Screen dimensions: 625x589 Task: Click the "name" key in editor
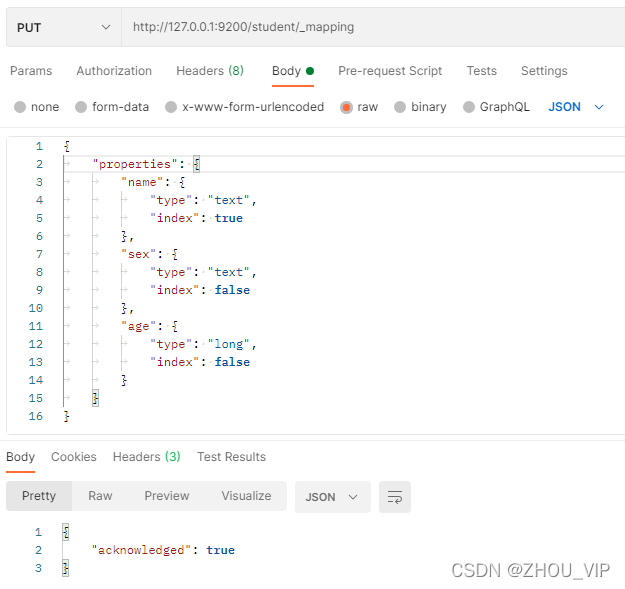pyautogui.click(x=142, y=183)
